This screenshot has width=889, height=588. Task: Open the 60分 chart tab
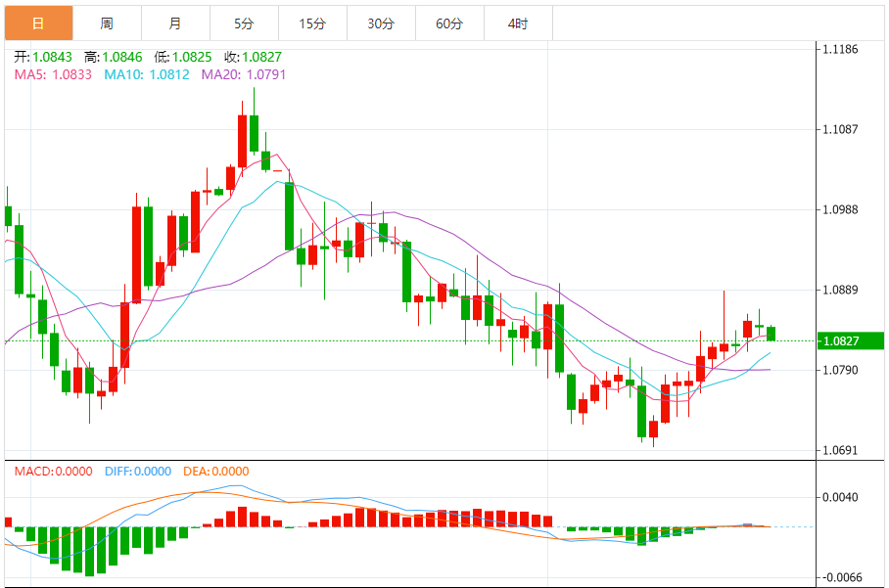(449, 23)
